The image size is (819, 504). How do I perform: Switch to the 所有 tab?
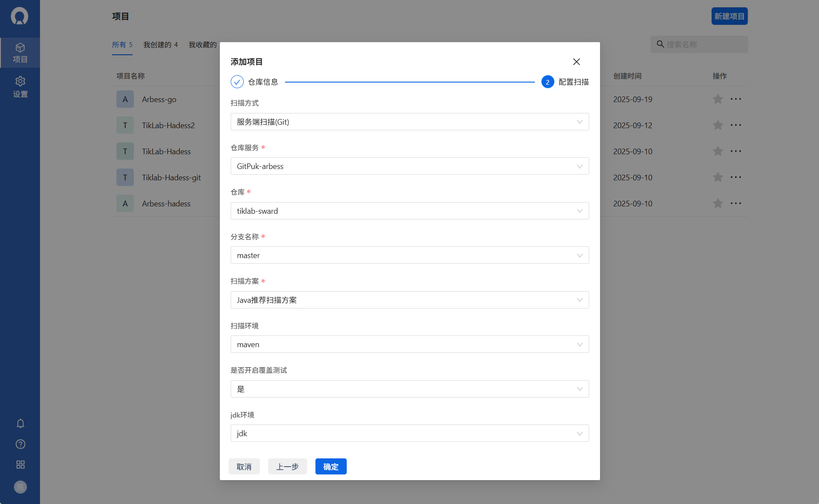pos(122,45)
